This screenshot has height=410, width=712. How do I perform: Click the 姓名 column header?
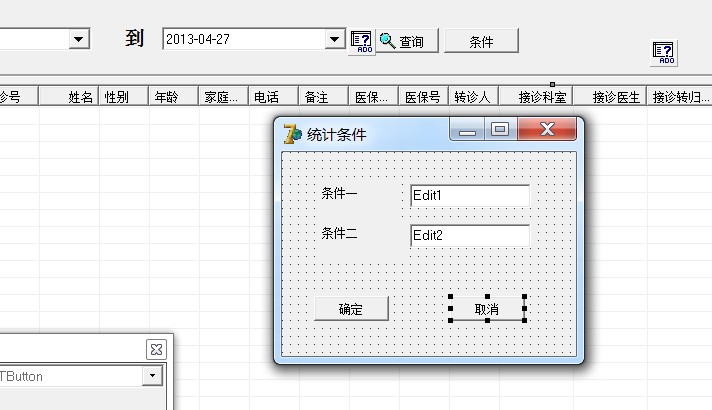click(x=69, y=97)
